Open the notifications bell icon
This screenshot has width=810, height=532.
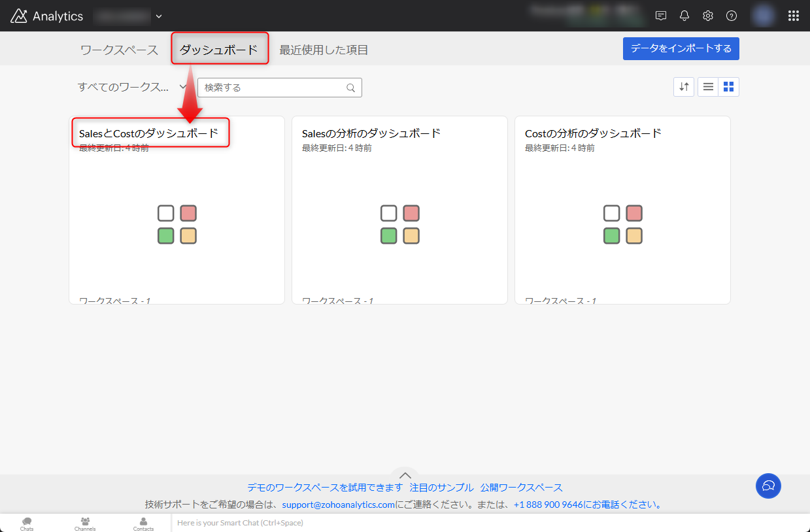pos(684,16)
